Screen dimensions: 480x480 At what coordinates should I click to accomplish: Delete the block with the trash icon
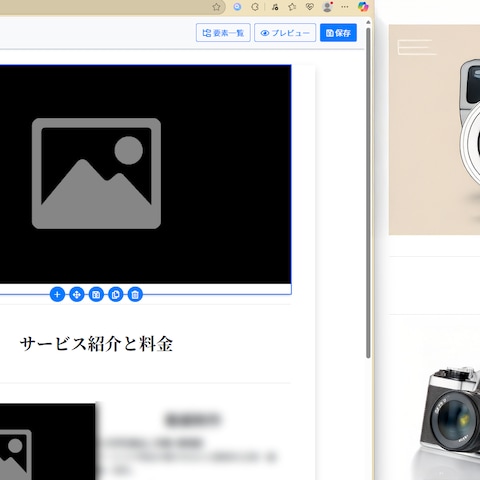point(135,295)
